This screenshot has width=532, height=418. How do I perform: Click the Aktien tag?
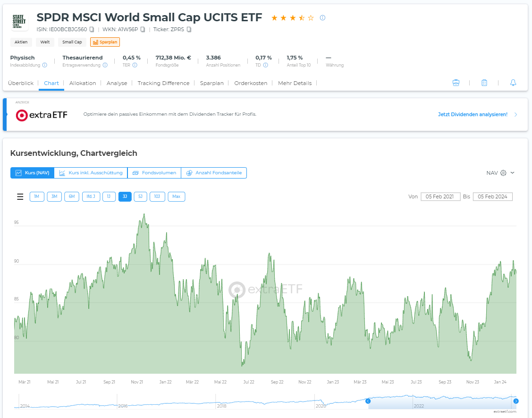click(x=21, y=42)
